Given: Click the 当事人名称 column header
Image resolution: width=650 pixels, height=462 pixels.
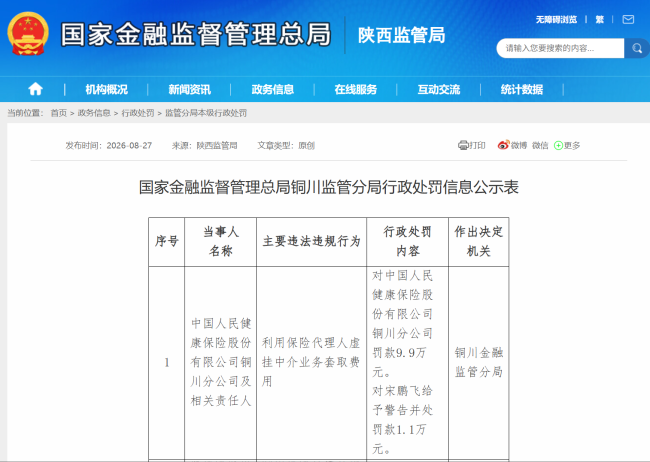Looking at the screenshot, I should tap(221, 241).
